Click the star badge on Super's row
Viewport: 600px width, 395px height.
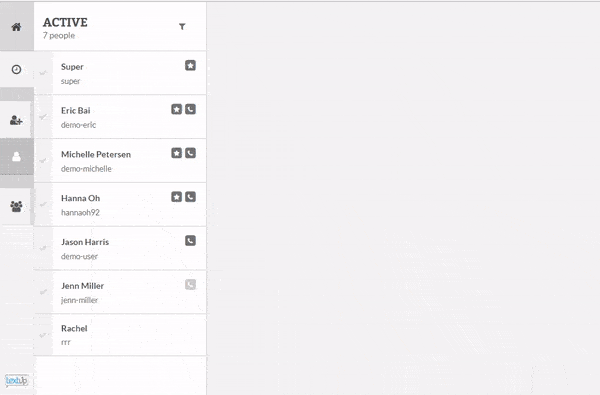coord(191,65)
